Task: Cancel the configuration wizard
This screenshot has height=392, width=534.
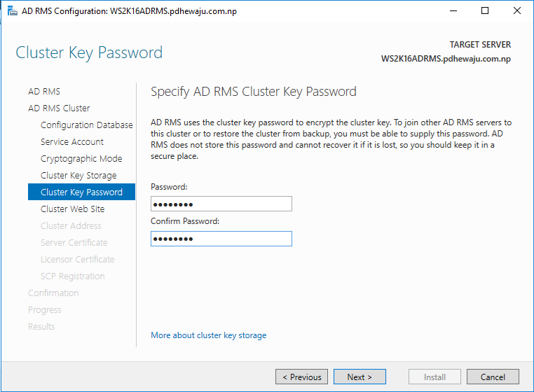Action: click(493, 377)
